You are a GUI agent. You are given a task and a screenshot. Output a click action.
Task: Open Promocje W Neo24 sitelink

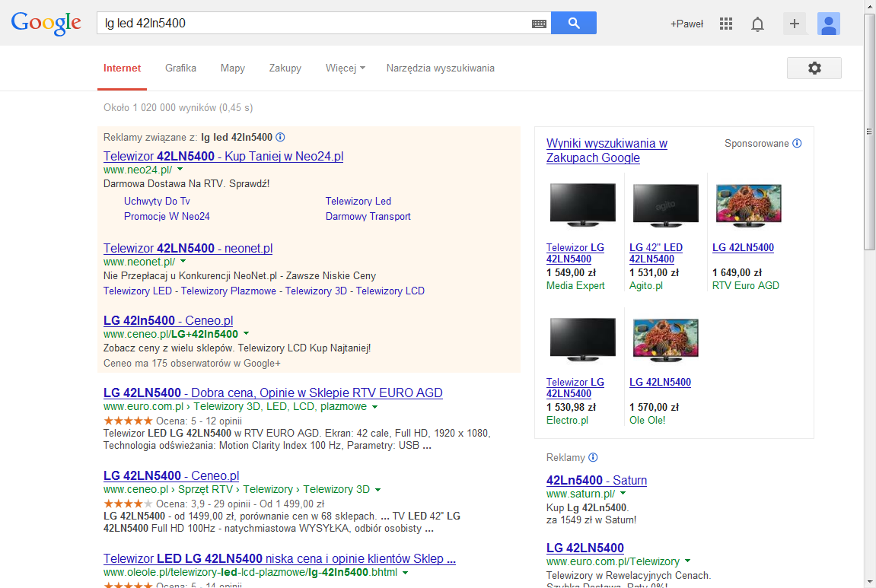(x=167, y=216)
